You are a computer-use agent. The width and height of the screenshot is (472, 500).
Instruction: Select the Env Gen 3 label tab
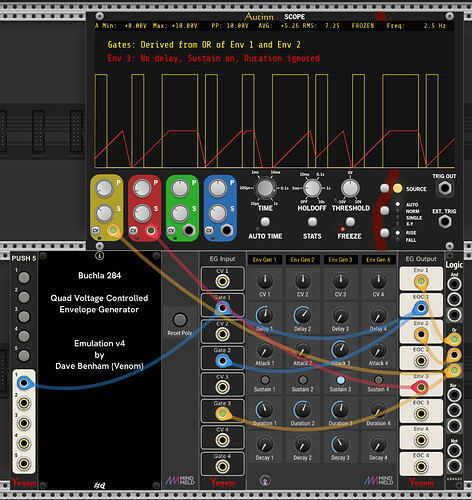click(x=340, y=260)
